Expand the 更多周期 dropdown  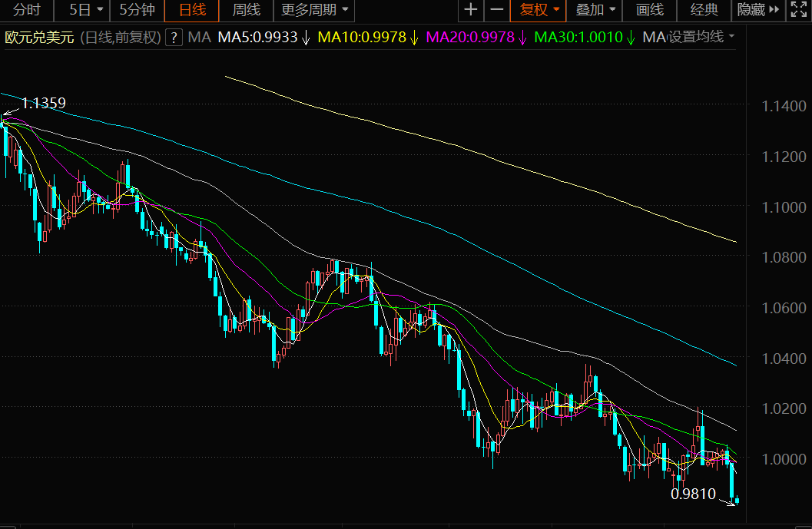[314, 10]
